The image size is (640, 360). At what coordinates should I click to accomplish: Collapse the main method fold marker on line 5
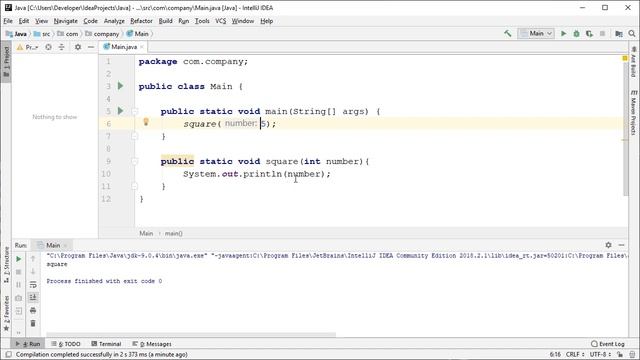pyautogui.click(x=135, y=111)
